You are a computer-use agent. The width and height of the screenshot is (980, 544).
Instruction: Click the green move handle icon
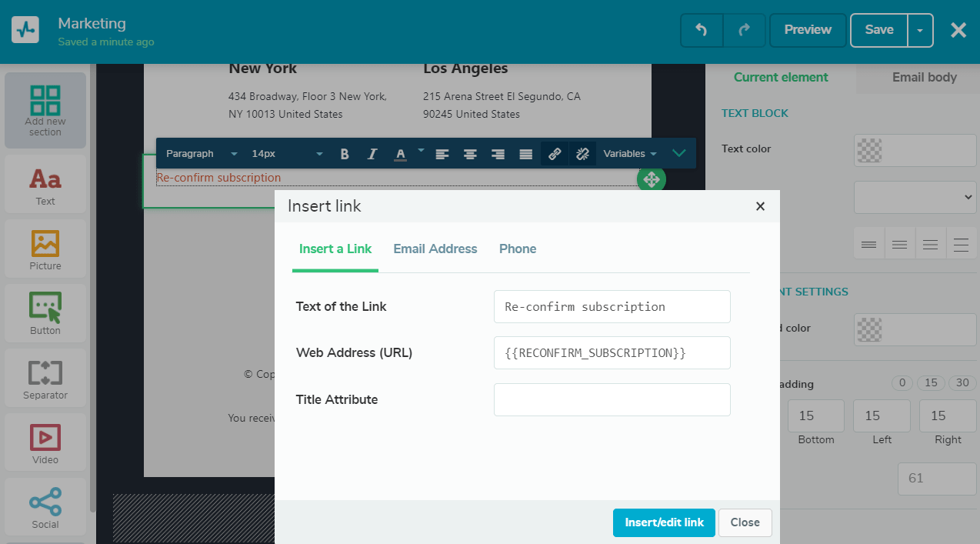(651, 180)
